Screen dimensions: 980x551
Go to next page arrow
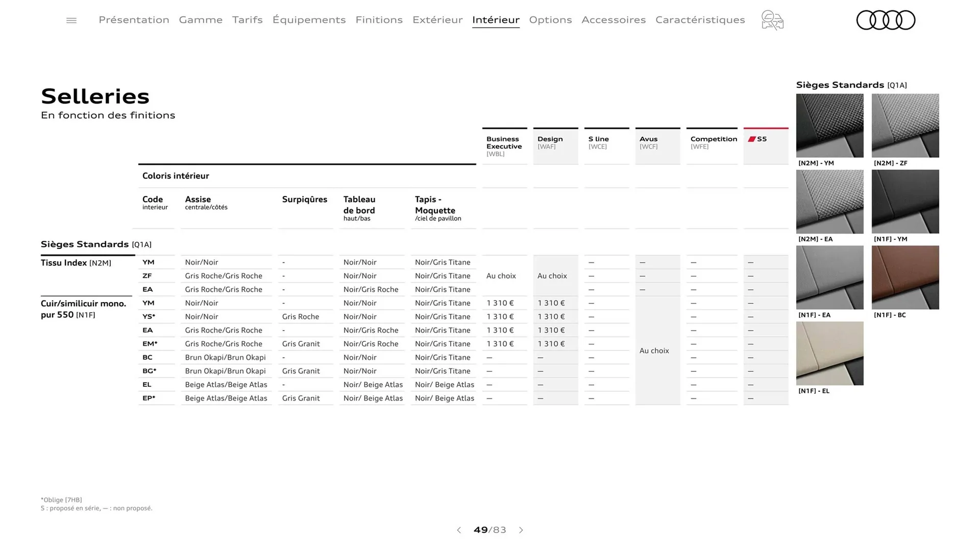click(521, 530)
